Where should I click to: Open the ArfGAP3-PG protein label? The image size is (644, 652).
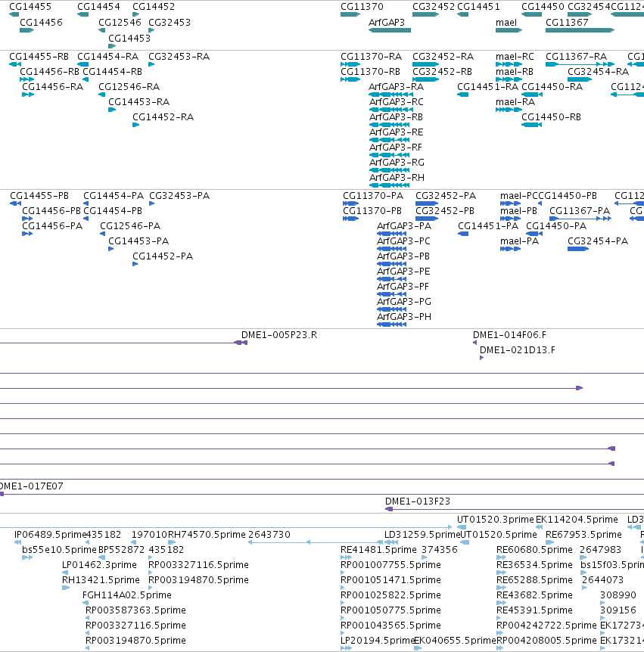click(404, 302)
